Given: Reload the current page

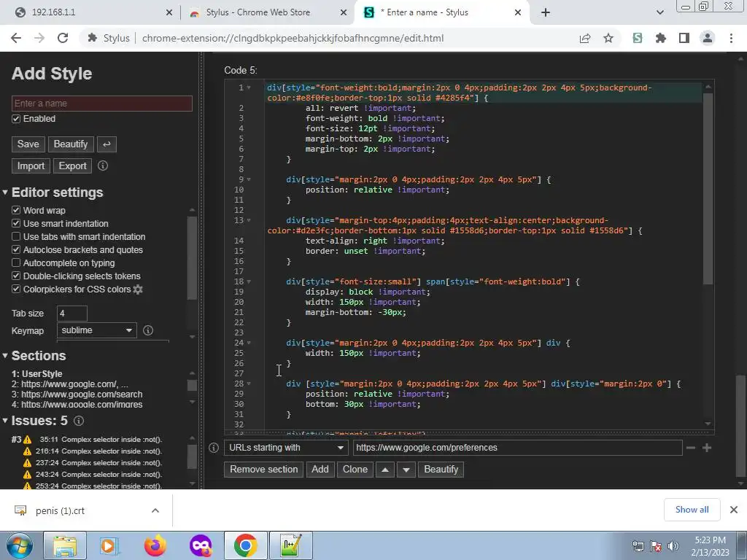Looking at the screenshot, I should [x=63, y=38].
